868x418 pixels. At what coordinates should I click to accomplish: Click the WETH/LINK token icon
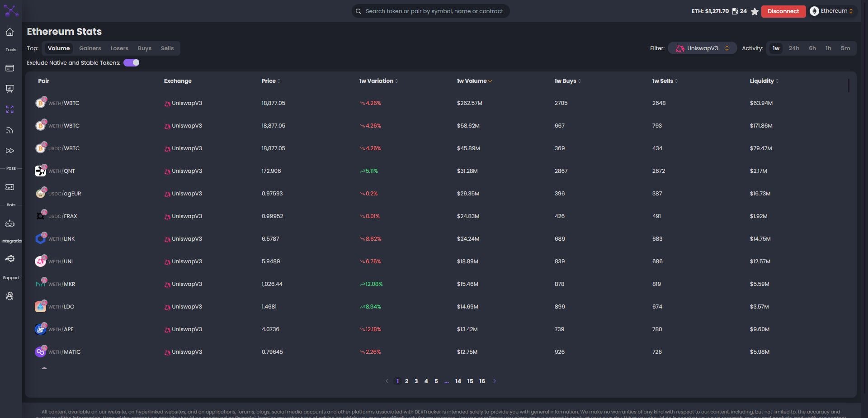[x=41, y=238]
